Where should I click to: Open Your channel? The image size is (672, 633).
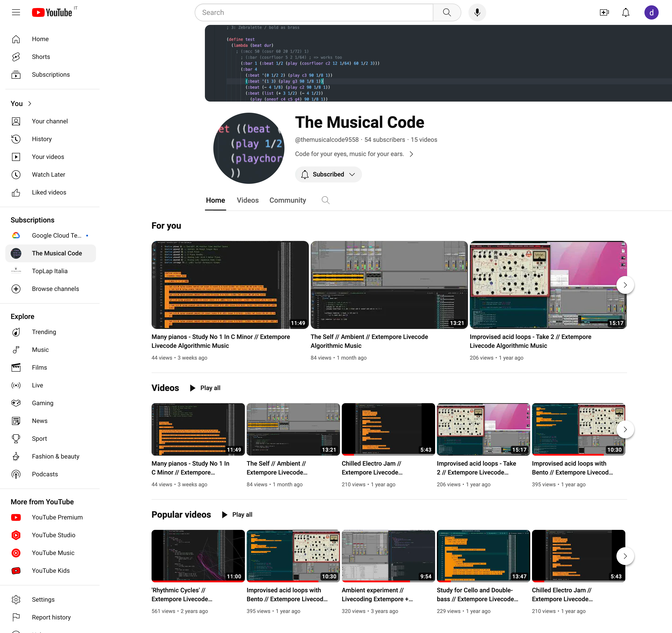(x=51, y=121)
